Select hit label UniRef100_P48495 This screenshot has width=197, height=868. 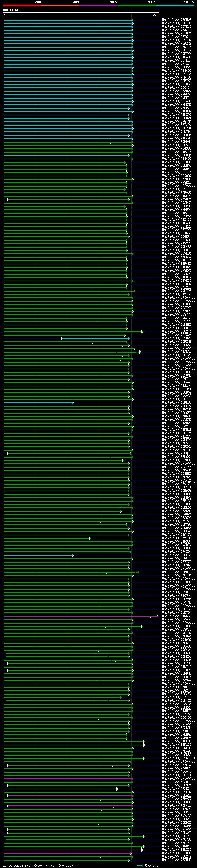coord(177,71)
